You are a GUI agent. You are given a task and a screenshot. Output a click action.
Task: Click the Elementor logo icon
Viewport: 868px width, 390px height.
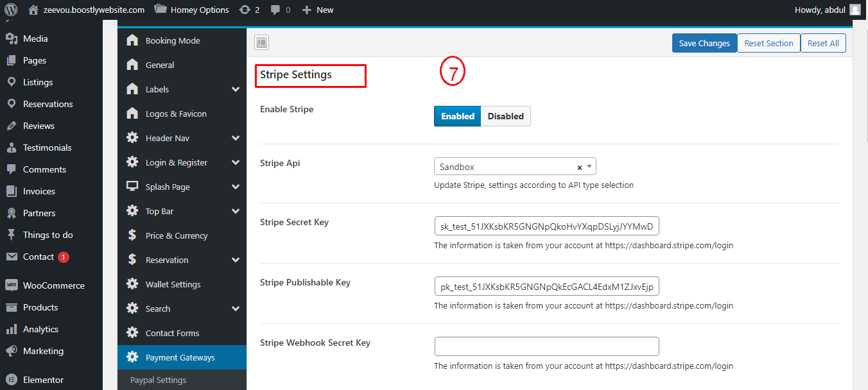click(x=12, y=380)
